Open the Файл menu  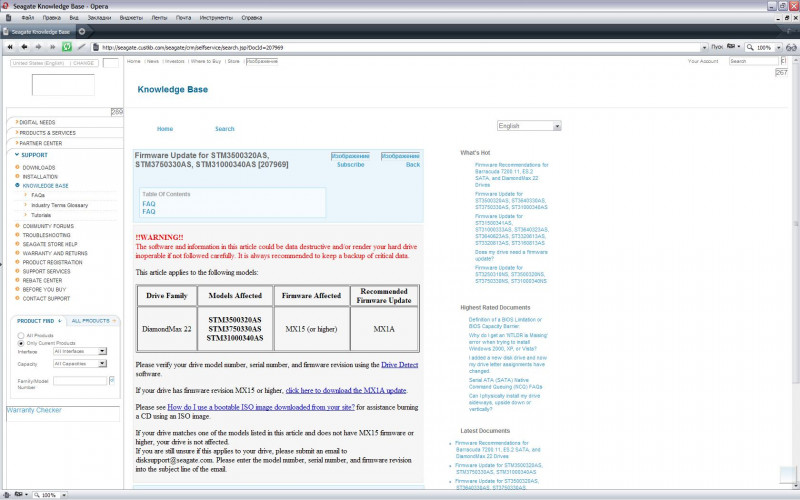pos(28,18)
